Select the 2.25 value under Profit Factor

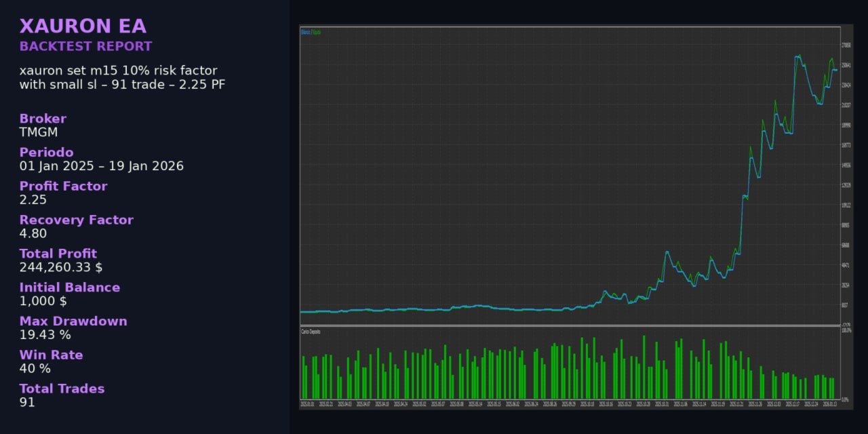tap(33, 200)
